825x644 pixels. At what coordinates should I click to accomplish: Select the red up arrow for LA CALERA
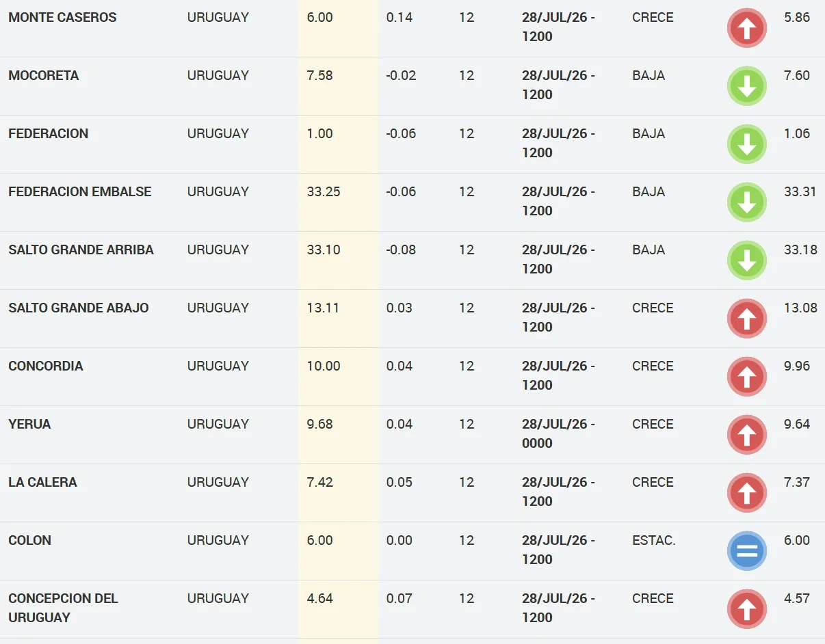746,493
